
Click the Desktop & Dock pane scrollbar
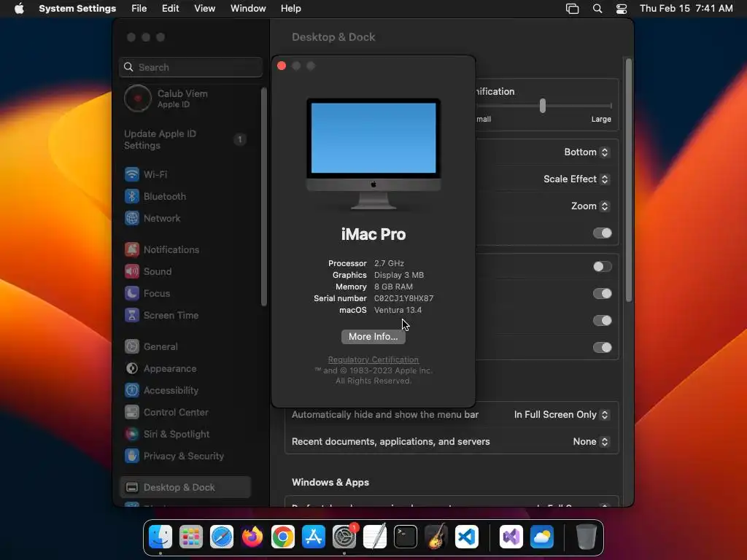pos(628,180)
